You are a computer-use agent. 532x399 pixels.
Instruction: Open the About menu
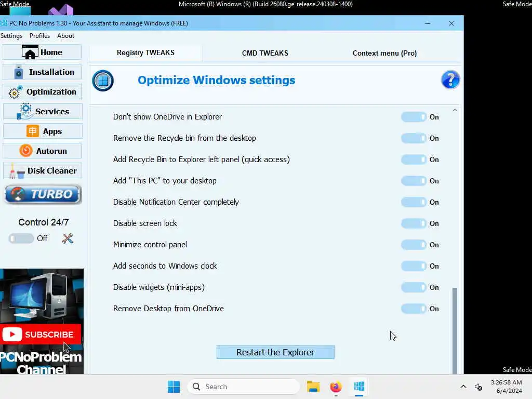[x=66, y=36]
